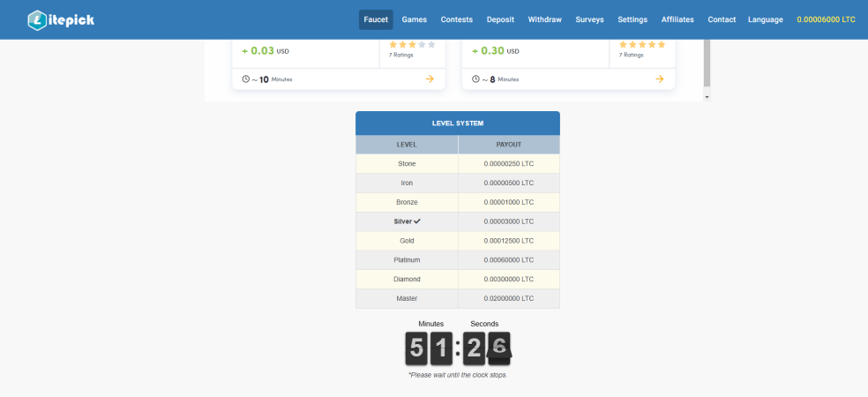The image size is (868, 397).
Task: Select the Bronze level cell
Action: 407,202
